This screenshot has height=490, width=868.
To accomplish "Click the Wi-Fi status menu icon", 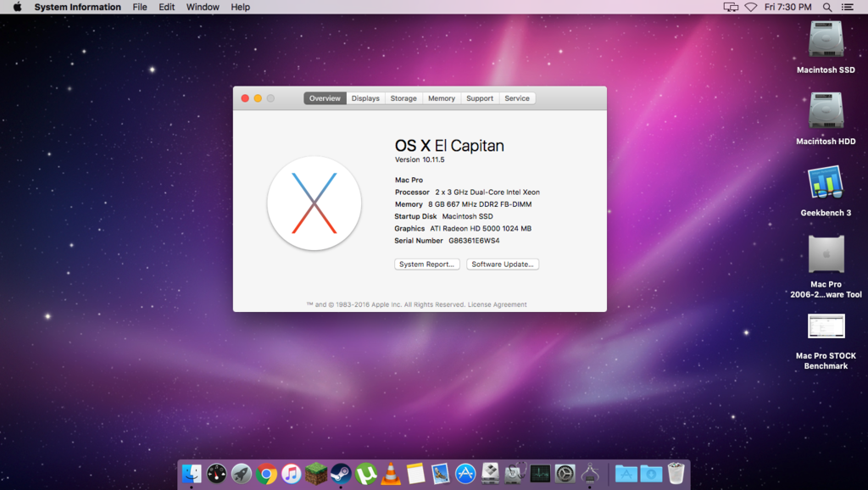I will (x=751, y=7).
